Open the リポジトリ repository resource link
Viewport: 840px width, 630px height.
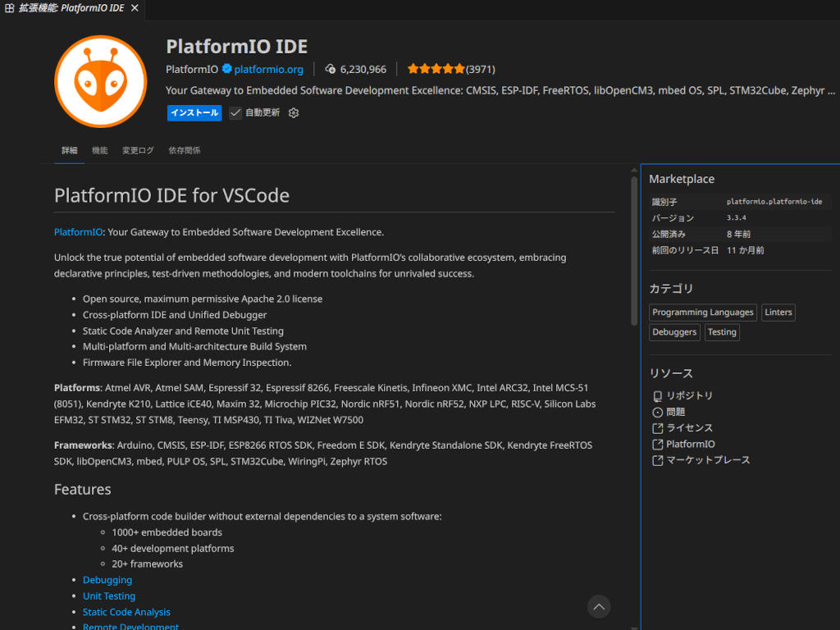point(689,395)
